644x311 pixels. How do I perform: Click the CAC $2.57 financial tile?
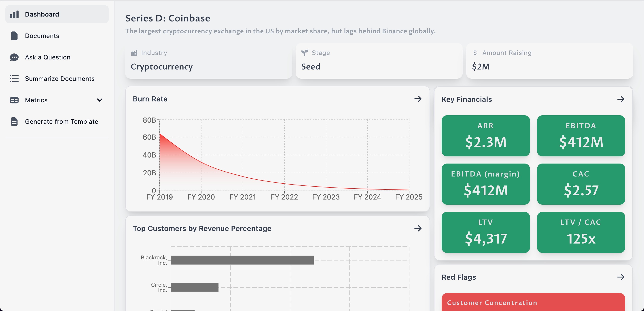pos(581,184)
